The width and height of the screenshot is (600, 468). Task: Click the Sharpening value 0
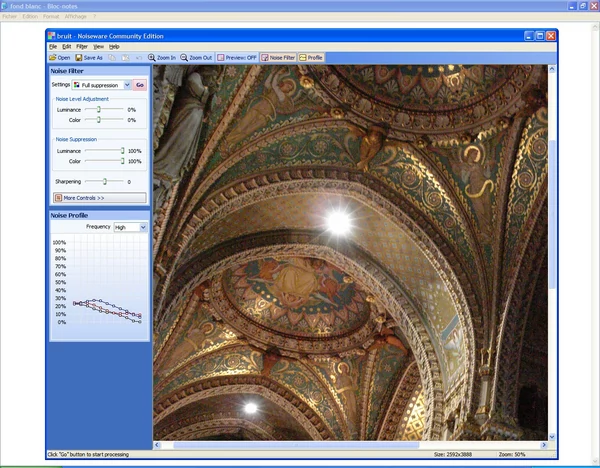(129, 182)
